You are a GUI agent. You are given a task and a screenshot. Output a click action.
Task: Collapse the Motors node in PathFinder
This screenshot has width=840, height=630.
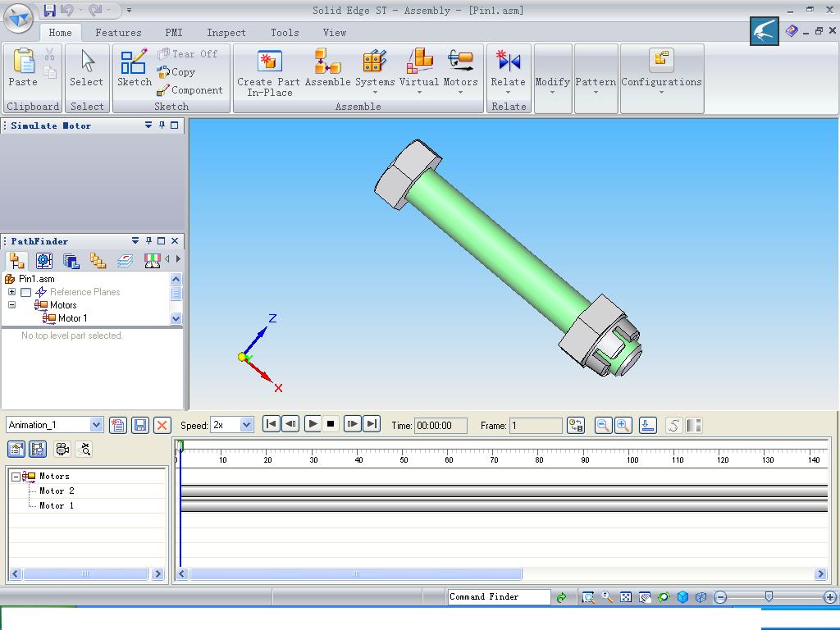pos(11,305)
